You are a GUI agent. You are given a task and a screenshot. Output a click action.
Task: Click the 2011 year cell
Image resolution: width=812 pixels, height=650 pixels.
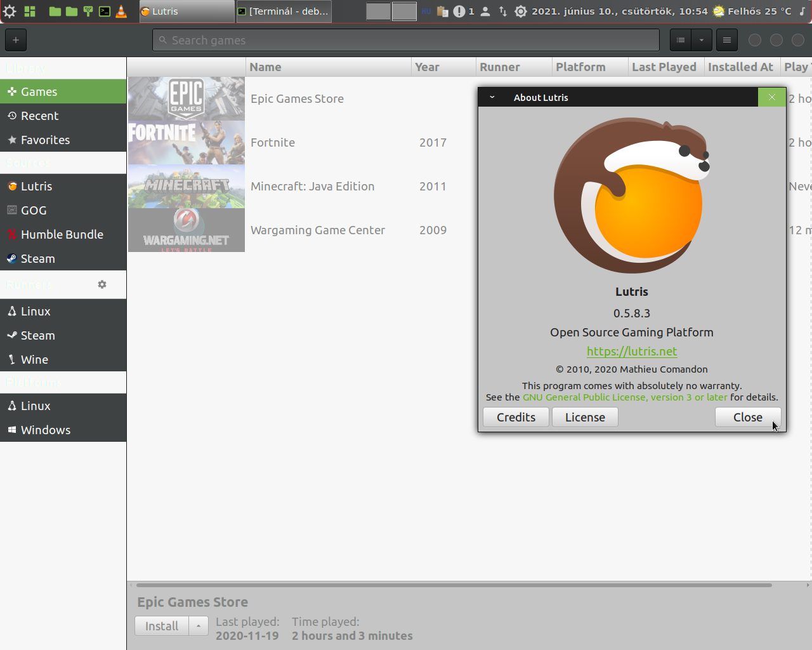433,186
